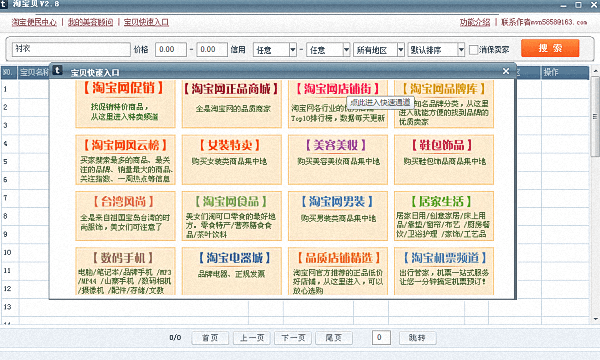The height and width of the screenshot is (360, 600).
Task: Close the 宝贝快速入口 dialog
Action: point(505,71)
